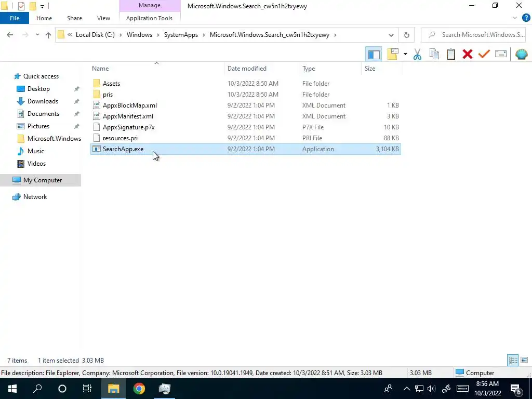Expand the address bar history dropdown
The width and height of the screenshot is (532, 399).
pos(391,35)
